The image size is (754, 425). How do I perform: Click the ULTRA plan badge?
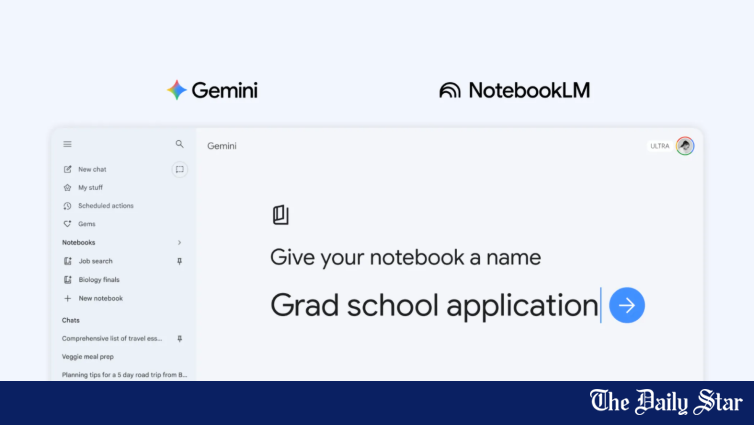[x=660, y=146]
